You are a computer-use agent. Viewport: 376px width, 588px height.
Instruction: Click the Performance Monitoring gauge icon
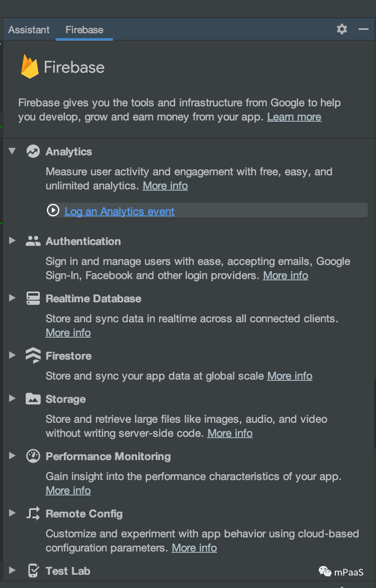pyautogui.click(x=33, y=456)
